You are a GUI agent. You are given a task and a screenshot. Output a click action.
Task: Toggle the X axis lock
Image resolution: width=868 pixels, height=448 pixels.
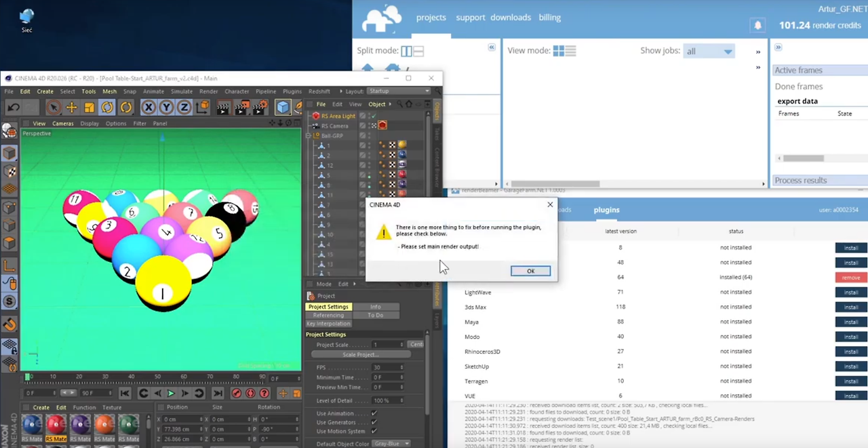coord(149,107)
